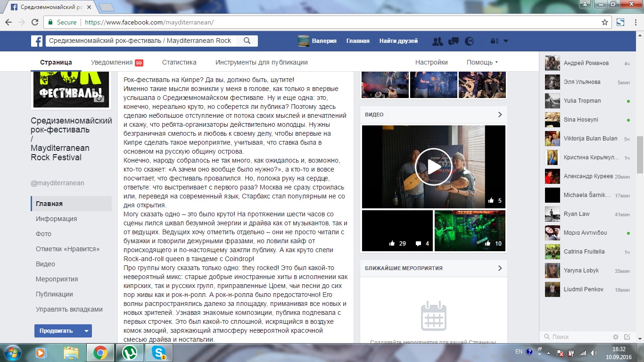The height and width of the screenshot is (362, 644).
Task: Click the blue S extension icon in Chrome
Action: [x=620, y=22]
